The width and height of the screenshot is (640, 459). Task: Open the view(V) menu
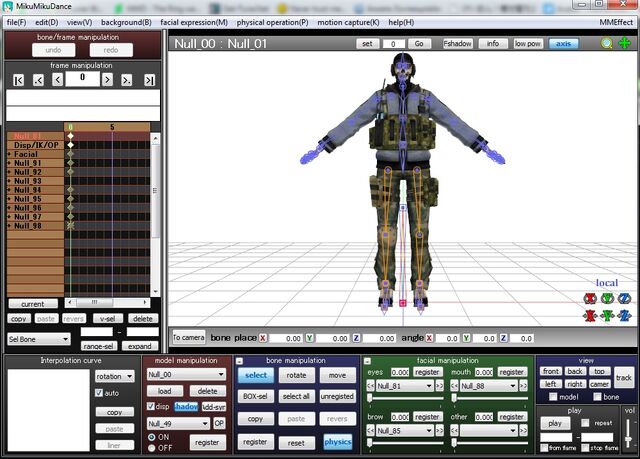[79, 22]
